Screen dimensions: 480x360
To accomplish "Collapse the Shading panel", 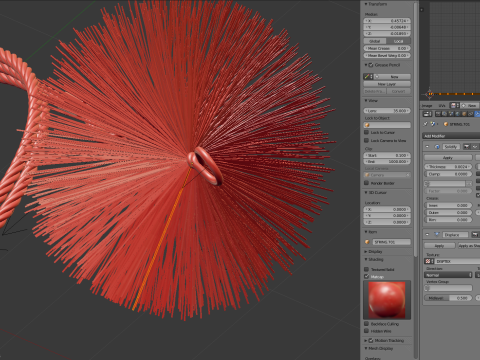I will pos(366,259).
